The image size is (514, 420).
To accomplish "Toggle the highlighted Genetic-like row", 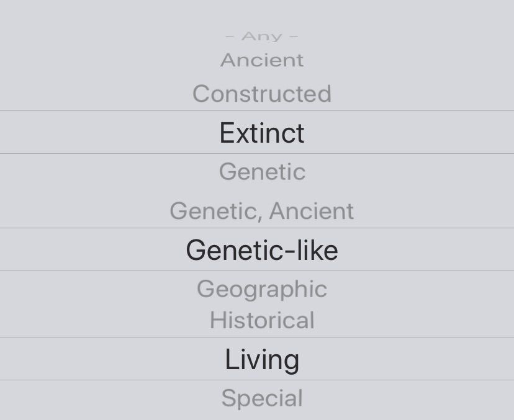I will tap(261, 250).
